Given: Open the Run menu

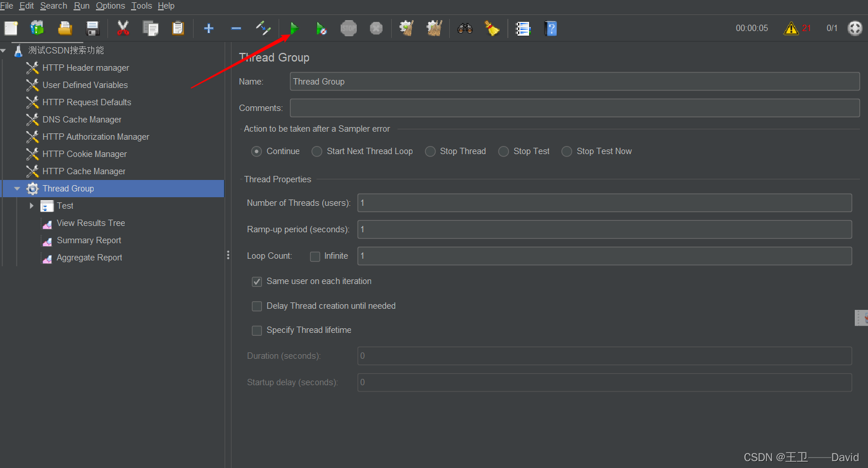Looking at the screenshot, I should [x=82, y=6].
